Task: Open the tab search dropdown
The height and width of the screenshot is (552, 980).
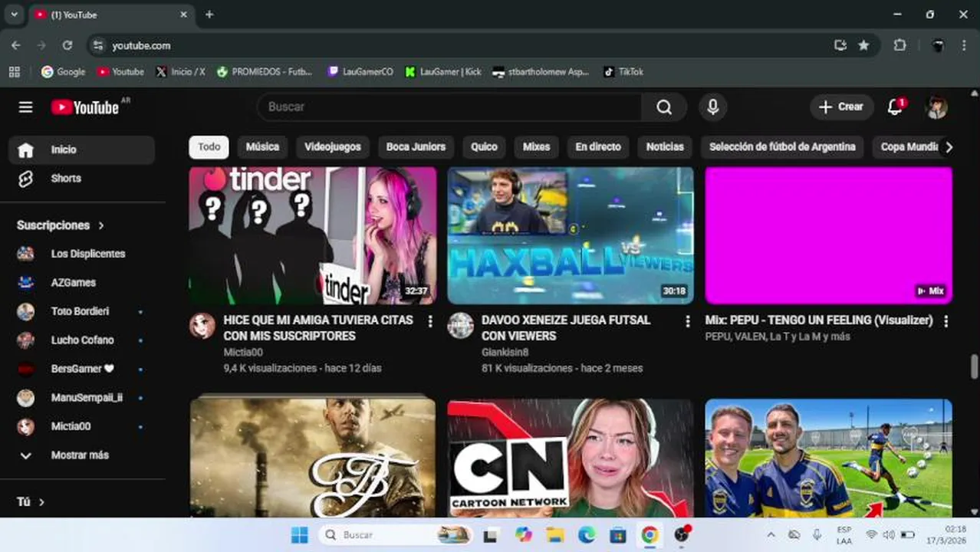Action: coord(14,15)
